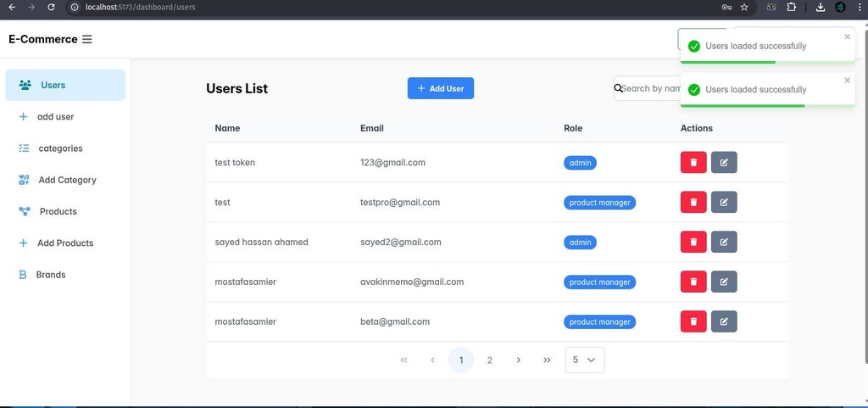Open browser downloads icon
868x408 pixels.
pos(821,7)
